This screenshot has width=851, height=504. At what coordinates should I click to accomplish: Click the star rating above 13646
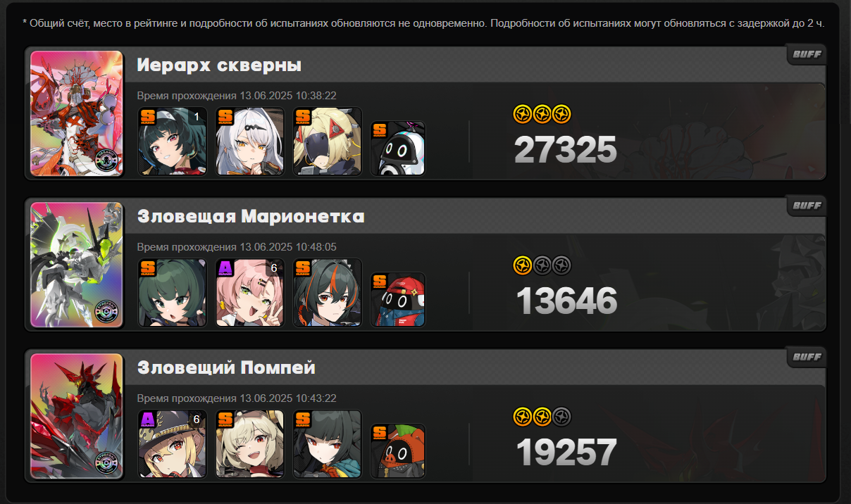[542, 265]
